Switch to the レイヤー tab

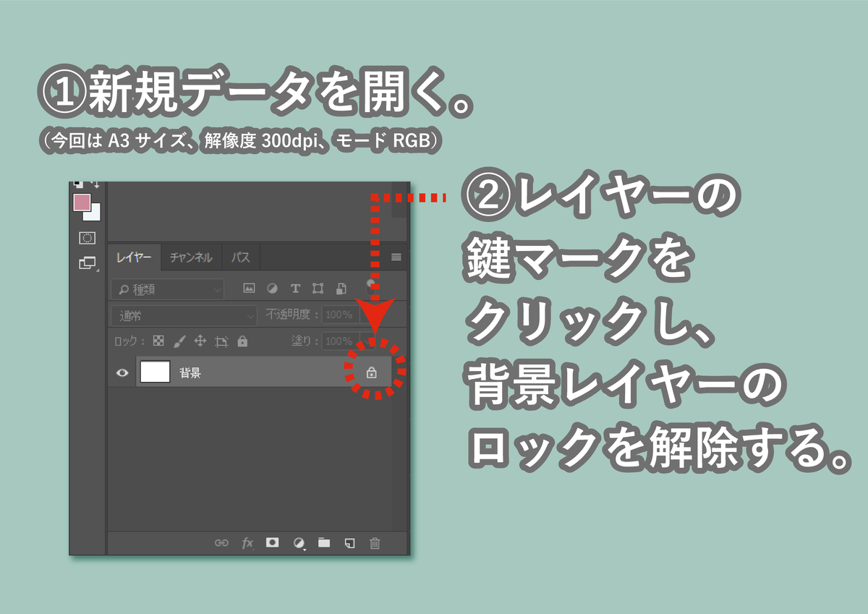[134, 257]
